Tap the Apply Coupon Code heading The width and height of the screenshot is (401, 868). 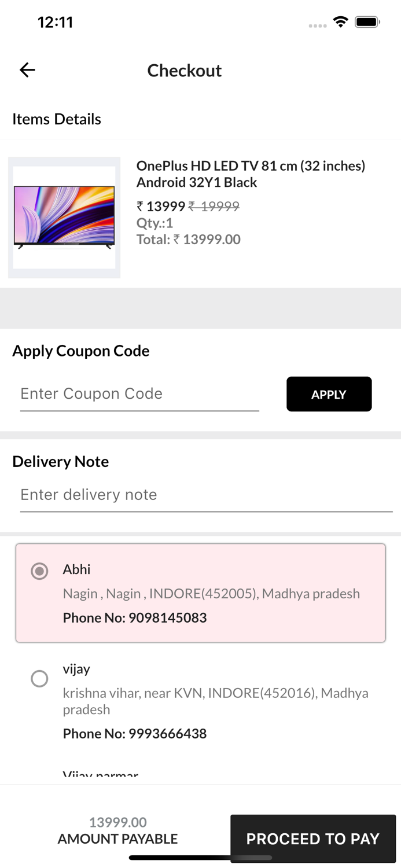pos(81,351)
